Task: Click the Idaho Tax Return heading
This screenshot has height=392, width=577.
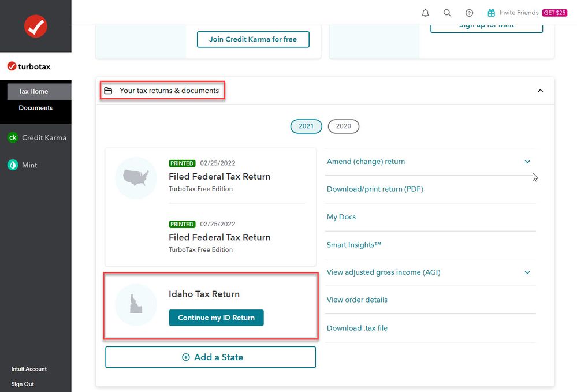Action: pyautogui.click(x=204, y=294)
